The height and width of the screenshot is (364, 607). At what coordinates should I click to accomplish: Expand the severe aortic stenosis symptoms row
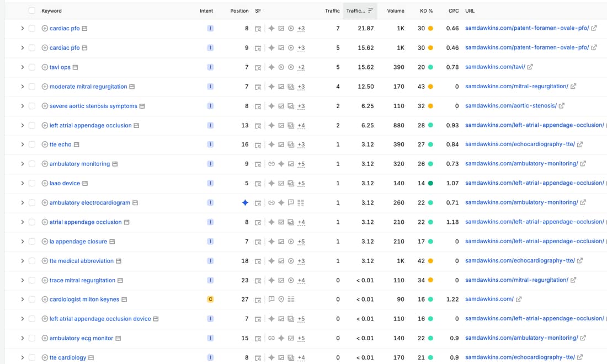click(22, 106)
